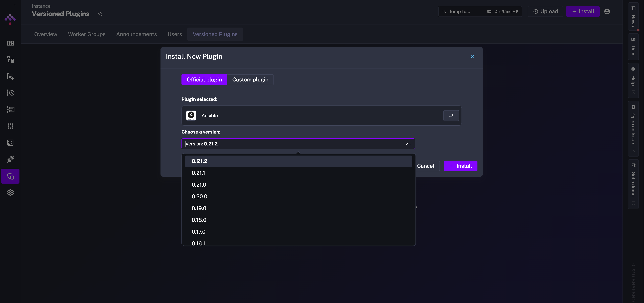Open the Blueprints dotted-grid icon in sidebar
The image size is (644, 303).
point(10,126)
